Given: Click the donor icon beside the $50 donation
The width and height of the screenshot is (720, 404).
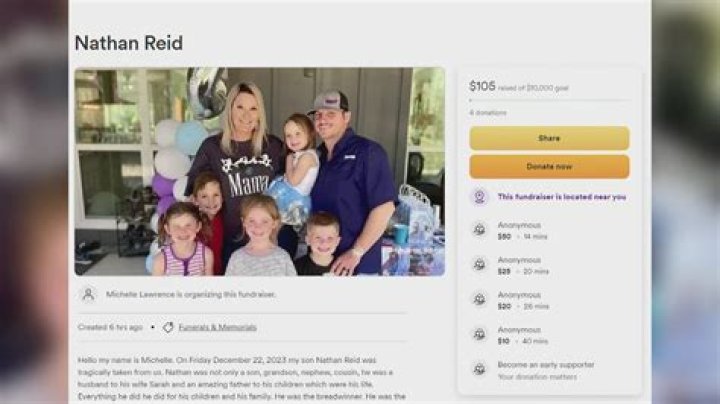Looking at the screenshot, I should coord(479,230).
